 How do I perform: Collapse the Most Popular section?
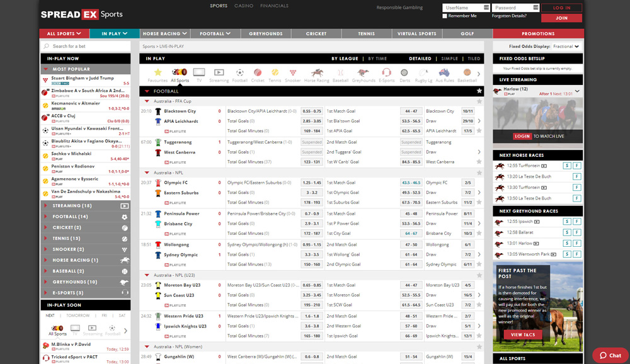click(x=86, y=69)
